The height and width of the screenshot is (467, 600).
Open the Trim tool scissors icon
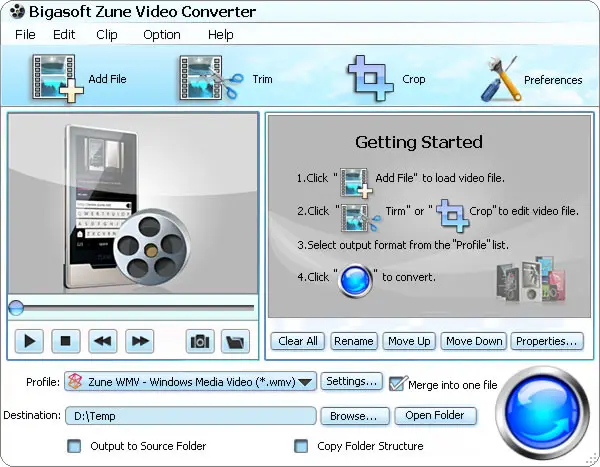[211, 78]
